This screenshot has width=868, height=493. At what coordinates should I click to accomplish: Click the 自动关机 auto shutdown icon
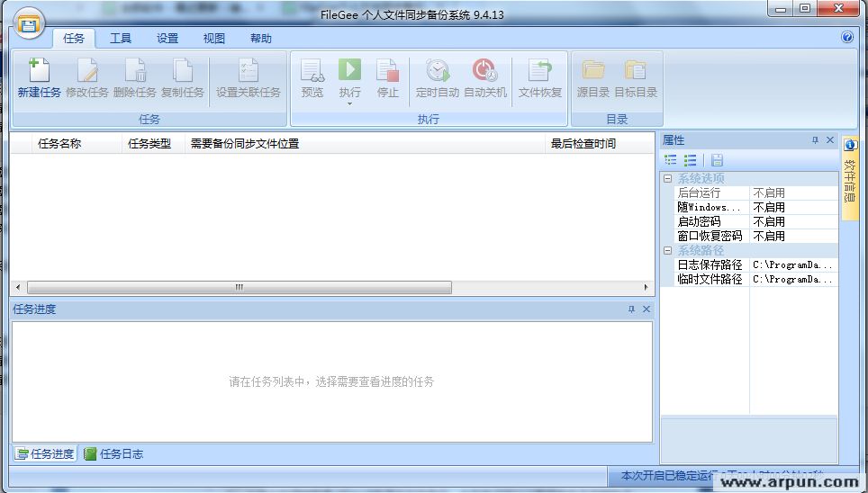coord(485,71)
